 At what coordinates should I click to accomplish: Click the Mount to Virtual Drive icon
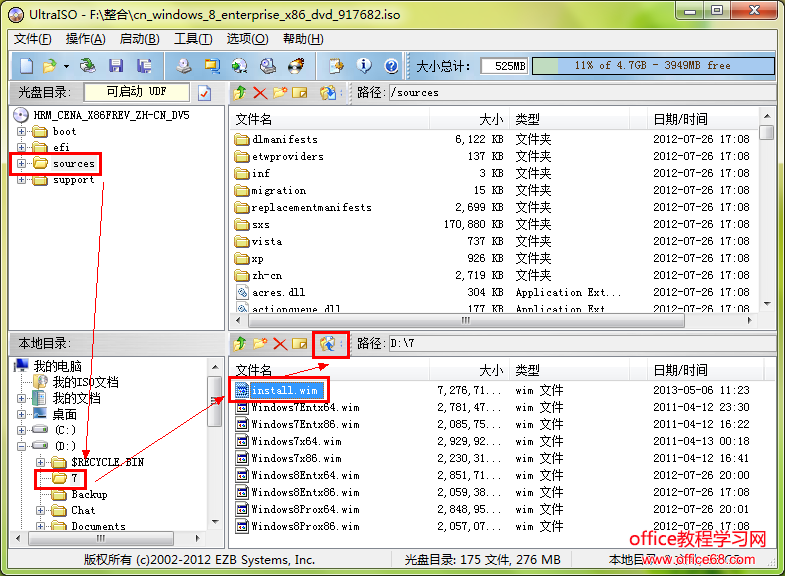tap(268, 66)
